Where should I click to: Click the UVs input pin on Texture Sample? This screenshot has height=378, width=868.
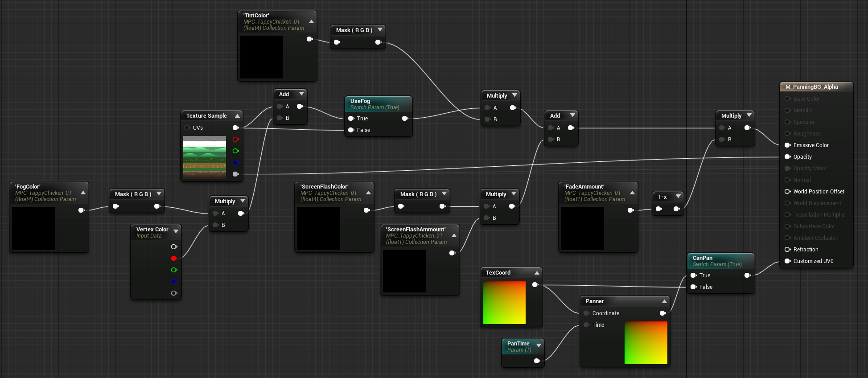pos(187,128)
